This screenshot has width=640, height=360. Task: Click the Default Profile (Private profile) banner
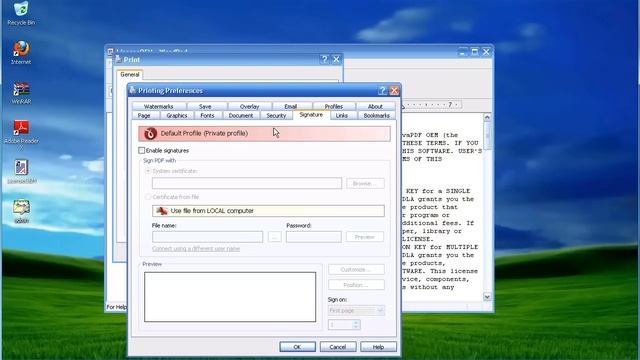coord(264,133)
